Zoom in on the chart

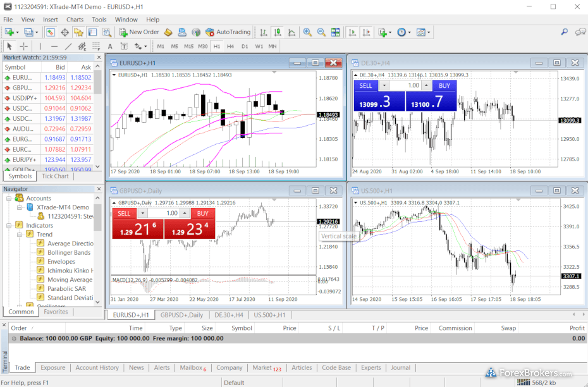307,32
